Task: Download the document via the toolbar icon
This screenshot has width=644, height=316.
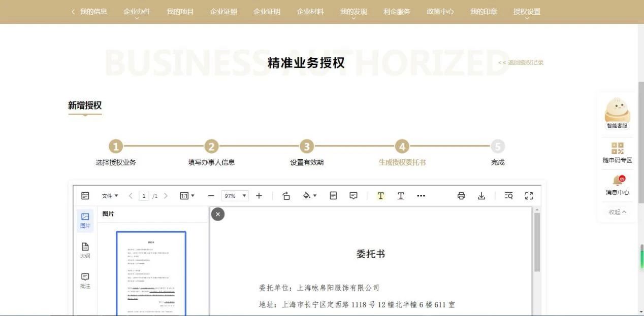Action: point(481,196)
